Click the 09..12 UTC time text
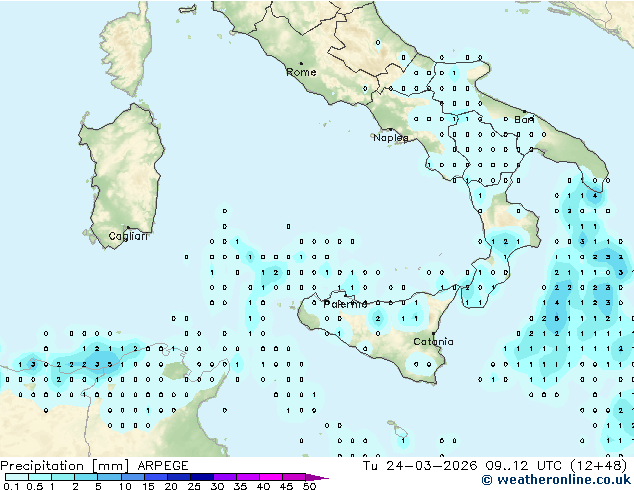This screenshot has width=634, height=490. 524,466
